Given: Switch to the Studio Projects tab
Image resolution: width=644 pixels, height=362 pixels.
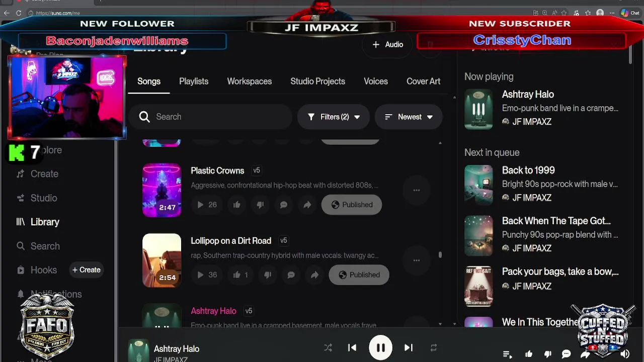Looking at the screenshot, I should click(317, 81).
